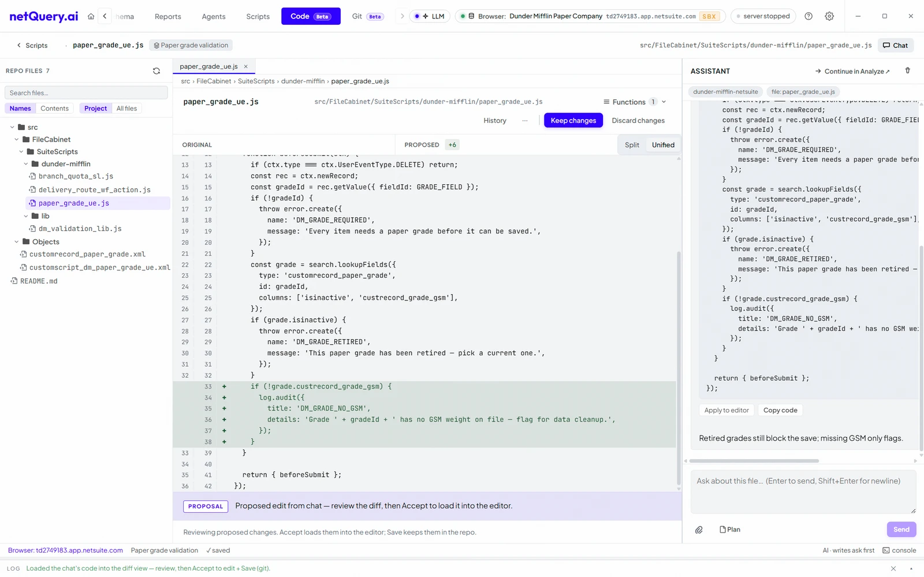Click Apply to editor button
This screenshot has height=577, width=924.
(x=726, y=410)
